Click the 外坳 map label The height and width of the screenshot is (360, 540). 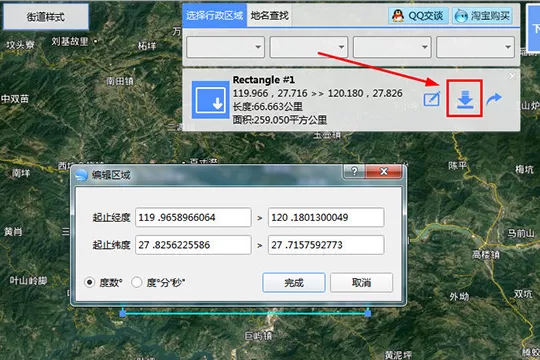459,296
